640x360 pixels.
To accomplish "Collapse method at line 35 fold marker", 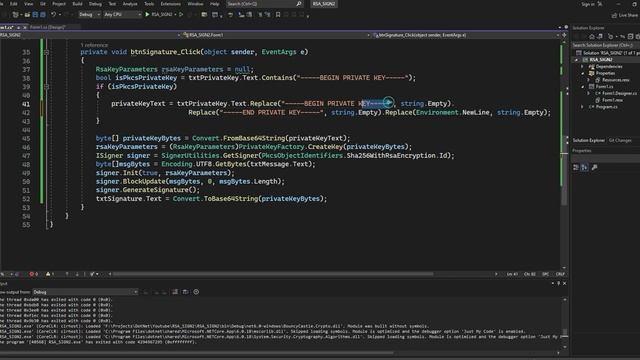I will click(x=47, y=52).
